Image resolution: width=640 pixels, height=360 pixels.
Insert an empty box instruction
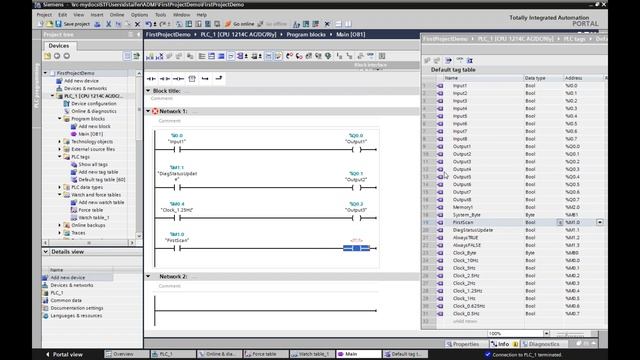click(x=192, y=78)
